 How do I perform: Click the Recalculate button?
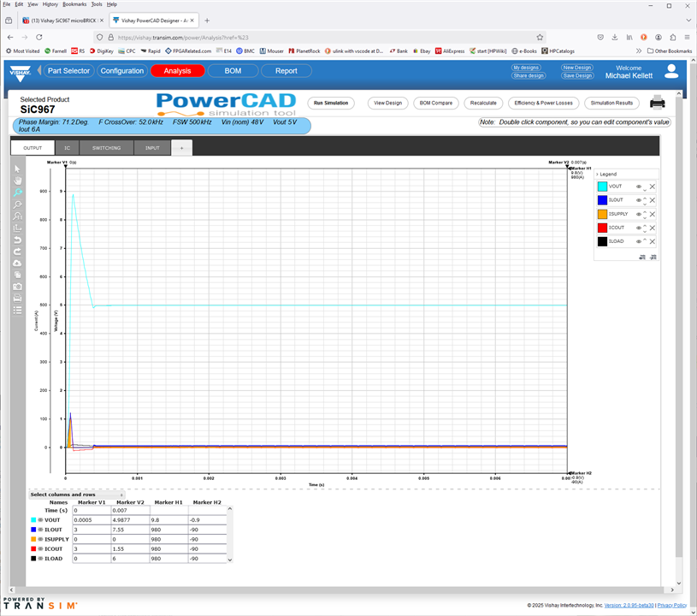(x=483, y=103)
